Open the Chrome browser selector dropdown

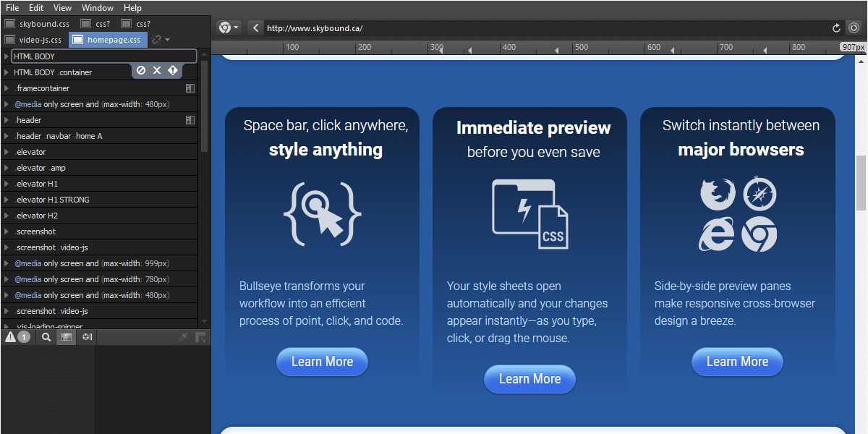tap(229, 28)
